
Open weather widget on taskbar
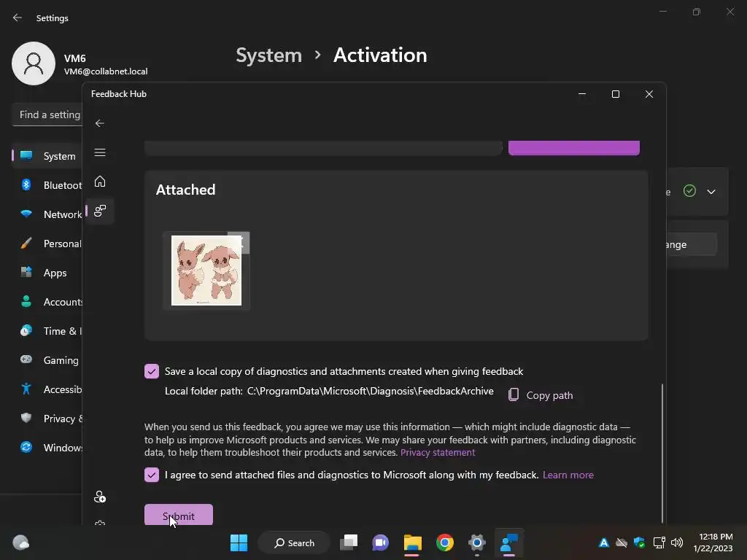(21, 542)
